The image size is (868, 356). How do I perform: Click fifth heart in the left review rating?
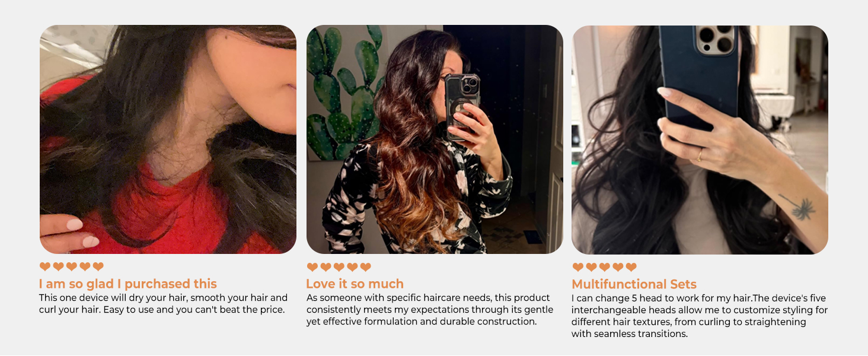click(98, 267)
